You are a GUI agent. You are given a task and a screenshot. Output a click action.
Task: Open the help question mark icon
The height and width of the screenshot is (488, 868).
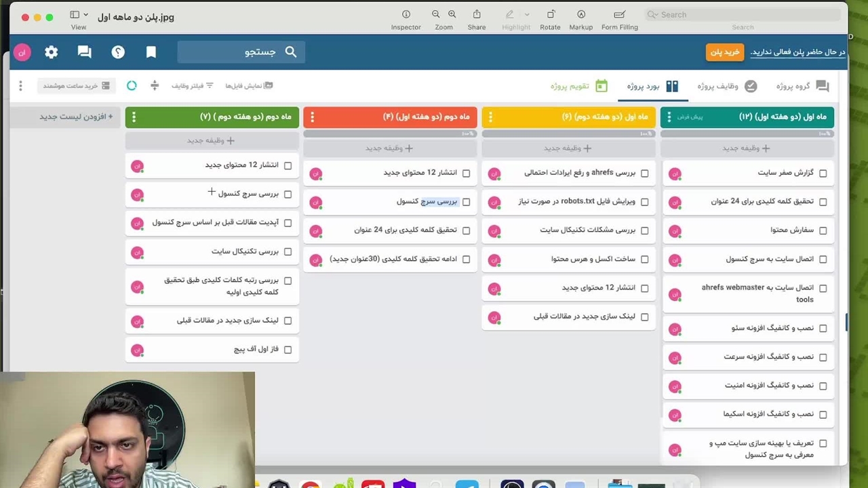(x=118, y=52)
